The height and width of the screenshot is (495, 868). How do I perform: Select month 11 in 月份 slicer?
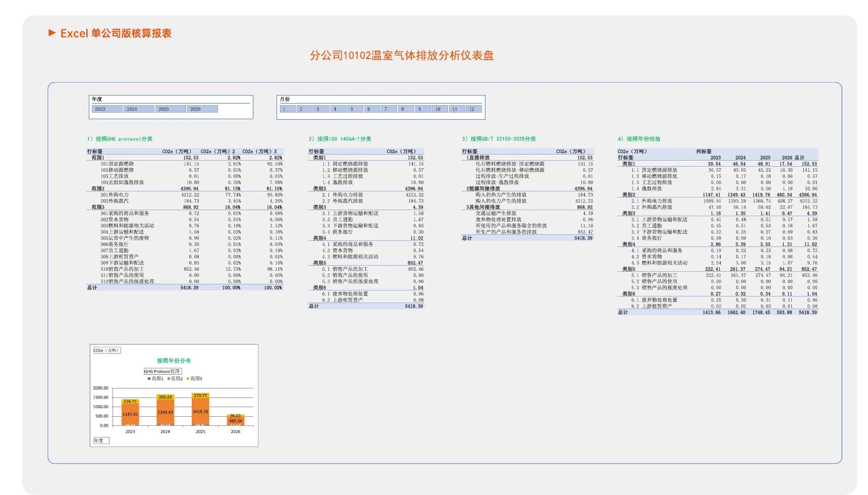click(457, 109)
